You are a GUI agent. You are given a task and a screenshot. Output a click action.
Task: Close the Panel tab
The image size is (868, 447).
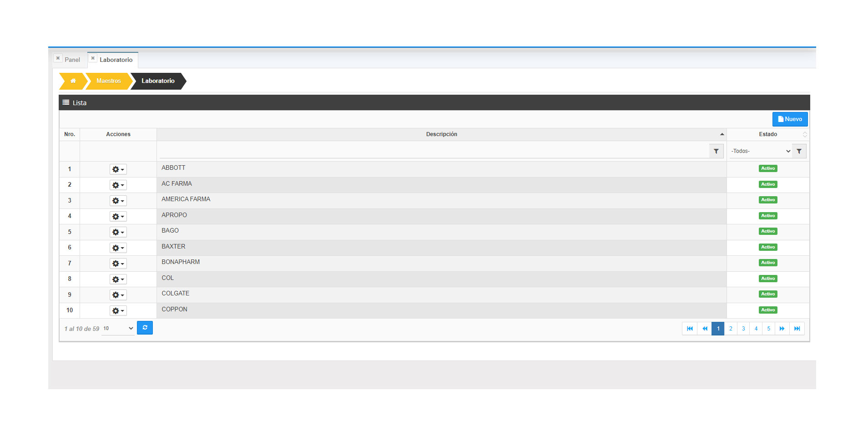tap(58, 58)
